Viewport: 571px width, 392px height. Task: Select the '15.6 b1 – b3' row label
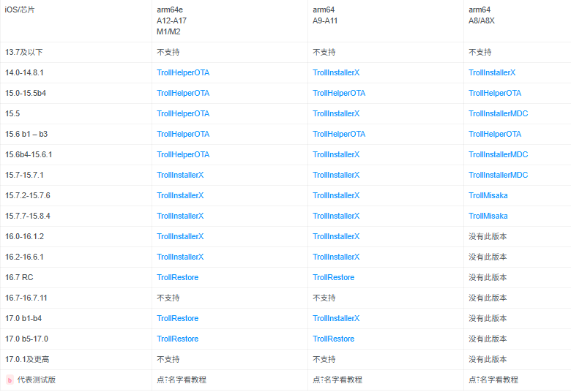point(26,134)
